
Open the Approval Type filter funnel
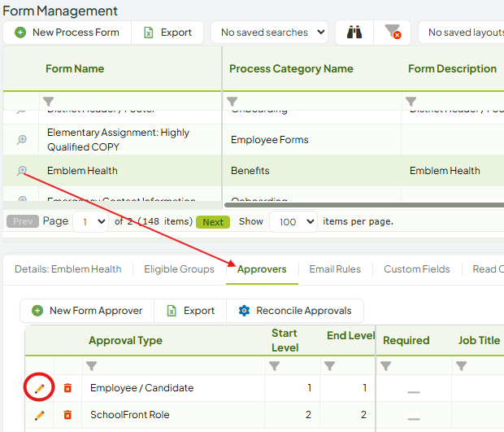(91, 366)
